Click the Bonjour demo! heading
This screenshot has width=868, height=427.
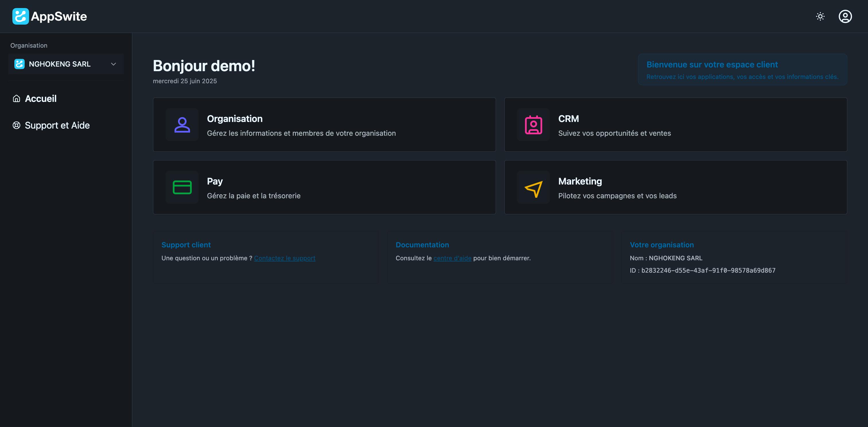coord(204,66)
